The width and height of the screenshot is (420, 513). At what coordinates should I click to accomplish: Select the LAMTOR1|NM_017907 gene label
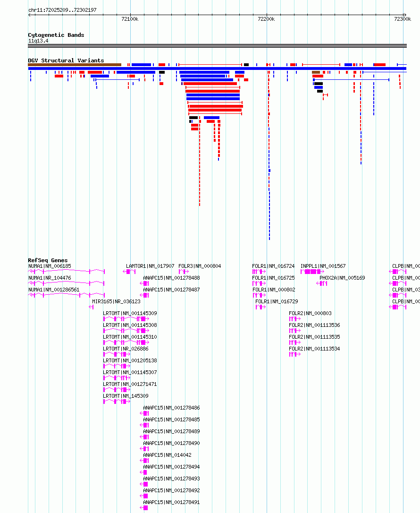[x=151, y=266]
